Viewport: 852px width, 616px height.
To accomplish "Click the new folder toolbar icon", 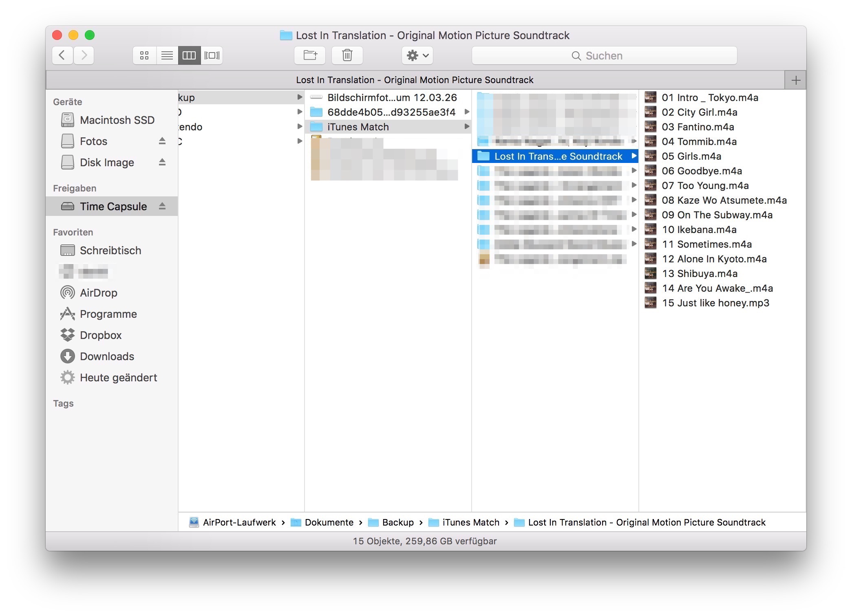I will click(310, 55).
